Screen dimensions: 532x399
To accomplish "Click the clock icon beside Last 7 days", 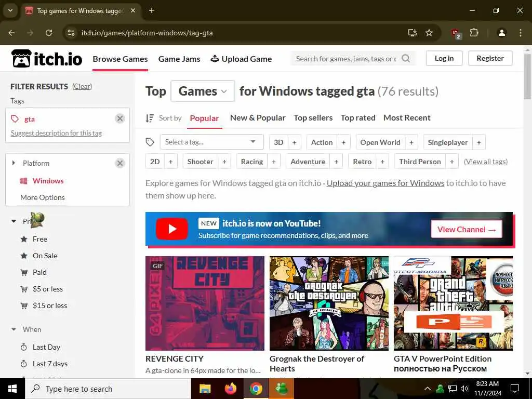I will (24, 364).
